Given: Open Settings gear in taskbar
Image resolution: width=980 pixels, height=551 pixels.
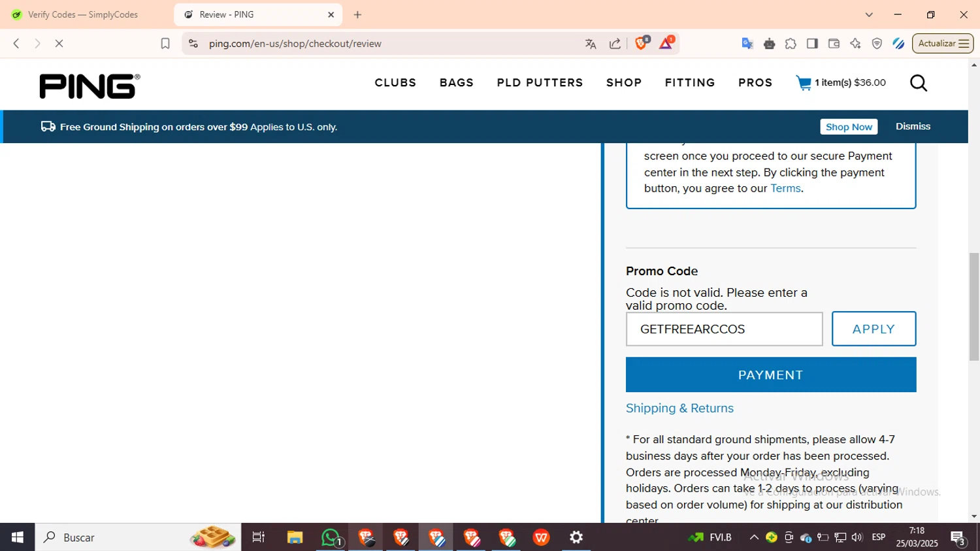Looking at the screenshot, I should [576, 537].
